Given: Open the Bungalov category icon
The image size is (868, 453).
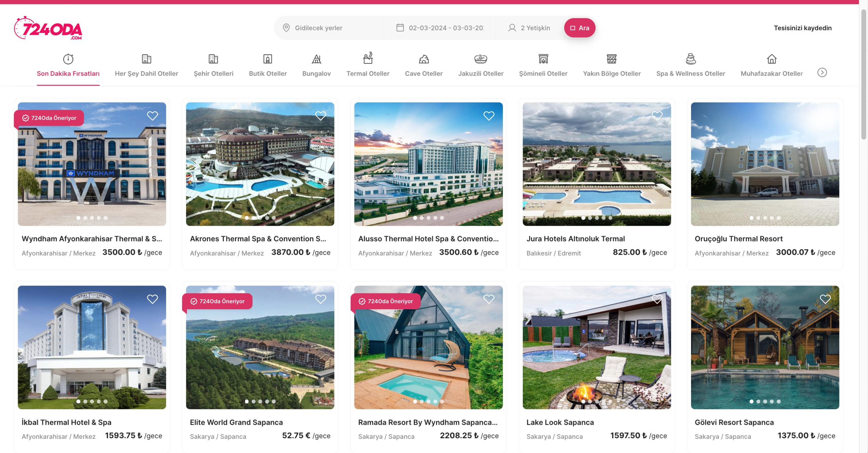Looking at the screenshot, I should tap(316, 59).
